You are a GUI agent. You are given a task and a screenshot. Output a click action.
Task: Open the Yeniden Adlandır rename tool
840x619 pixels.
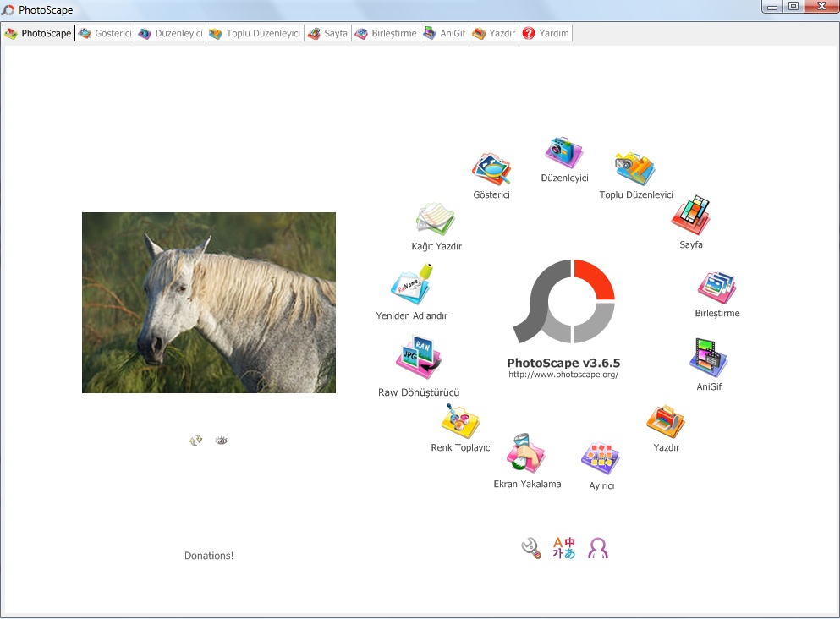[x=411, y=284]
